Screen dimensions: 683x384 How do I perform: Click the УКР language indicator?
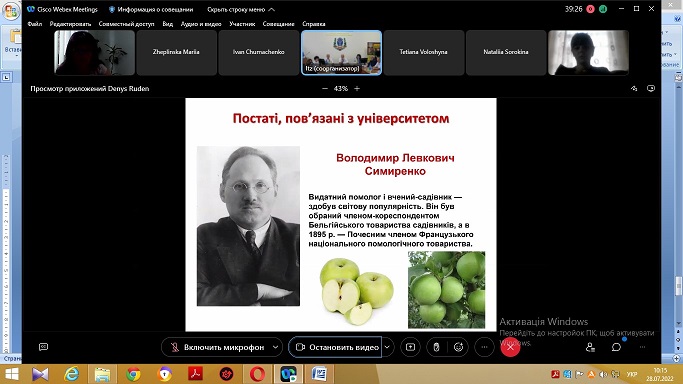click(632, 374)
